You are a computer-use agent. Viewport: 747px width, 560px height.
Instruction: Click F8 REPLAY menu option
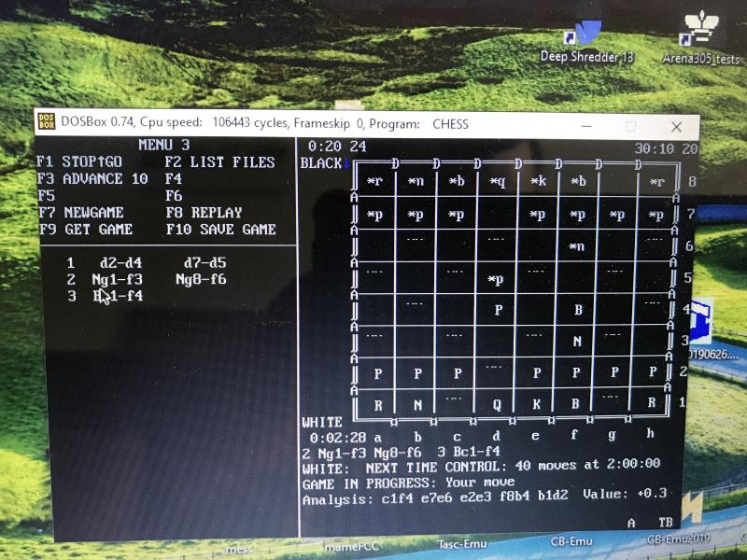204,213
